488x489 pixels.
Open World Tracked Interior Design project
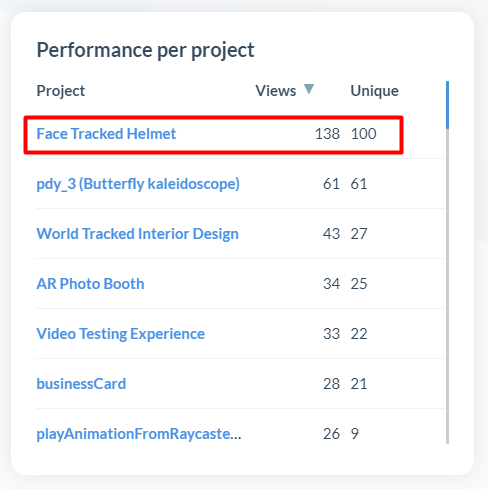point(137,234)
